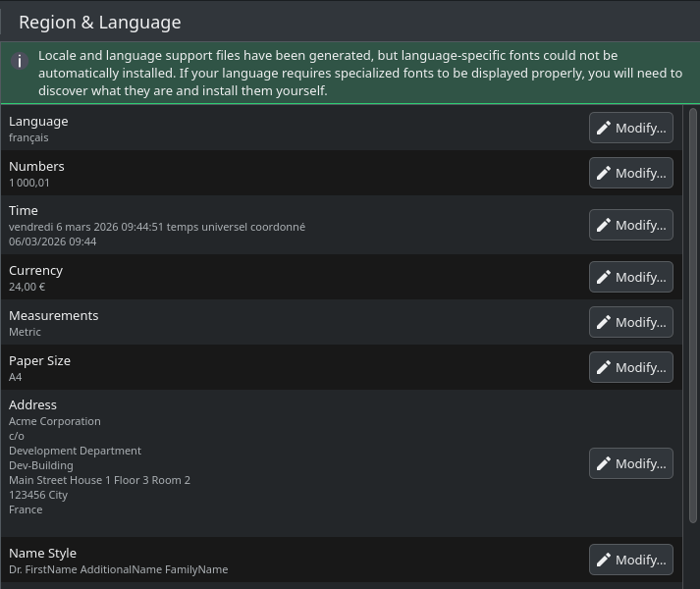Image resolution: width=700 pixels, height=589 pixels.
Task: Click the pencil icon for Paper Size
Action: (x=604, y=367)
